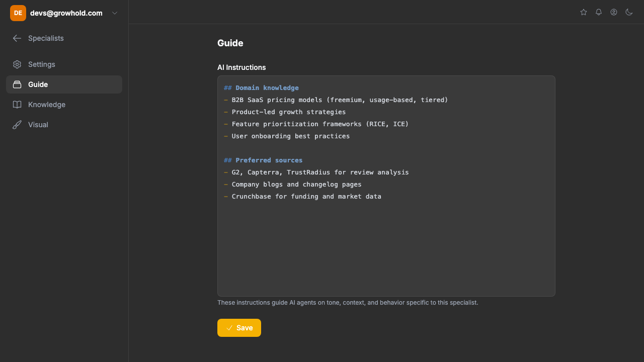This screenshot has width=644, height=362.
Task: Switch to the Knowledge section
Action: pyautogui.click(x=47, y=105)
